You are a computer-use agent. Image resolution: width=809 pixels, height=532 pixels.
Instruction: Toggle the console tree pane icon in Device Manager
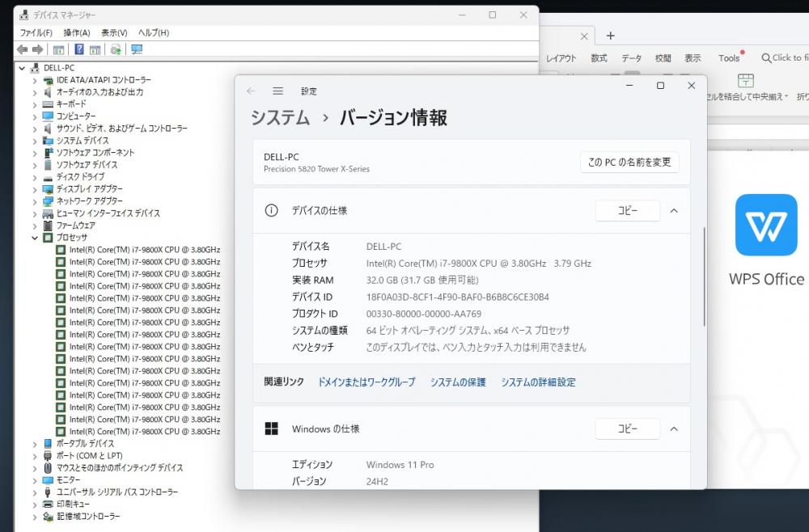(x=58, y=49)
